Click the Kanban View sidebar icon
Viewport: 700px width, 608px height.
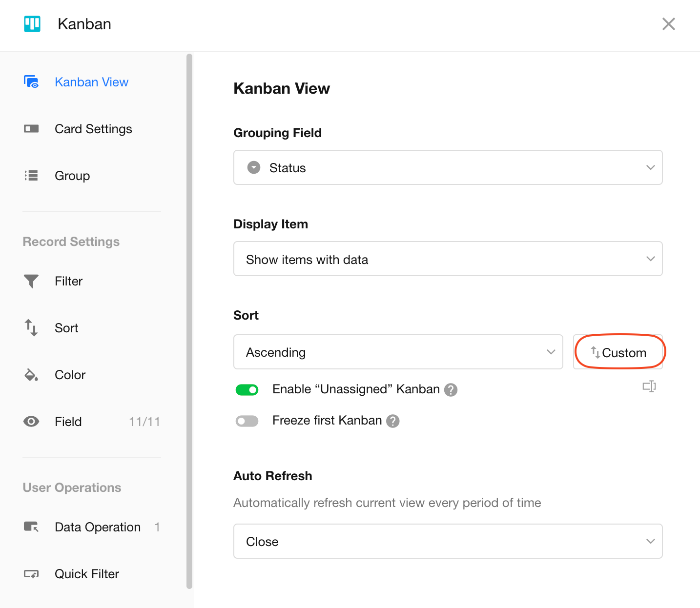(x=31, y=82)
